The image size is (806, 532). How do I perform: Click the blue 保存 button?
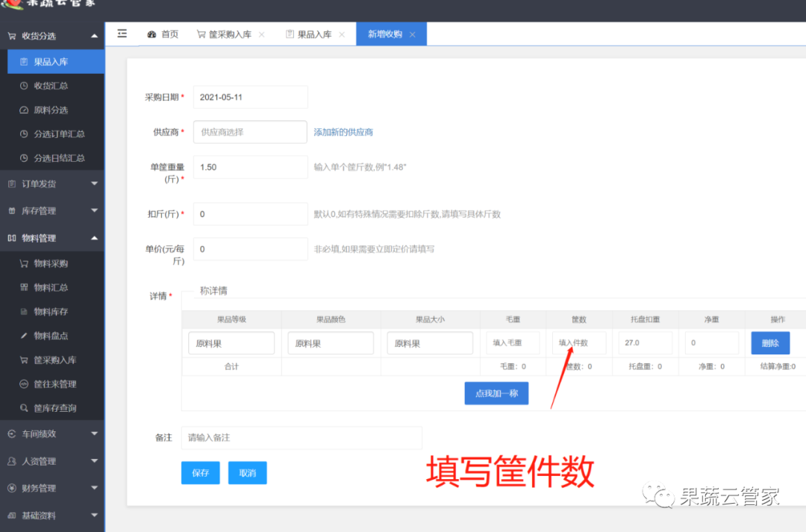pyautogui.click(x=200, y=473)
